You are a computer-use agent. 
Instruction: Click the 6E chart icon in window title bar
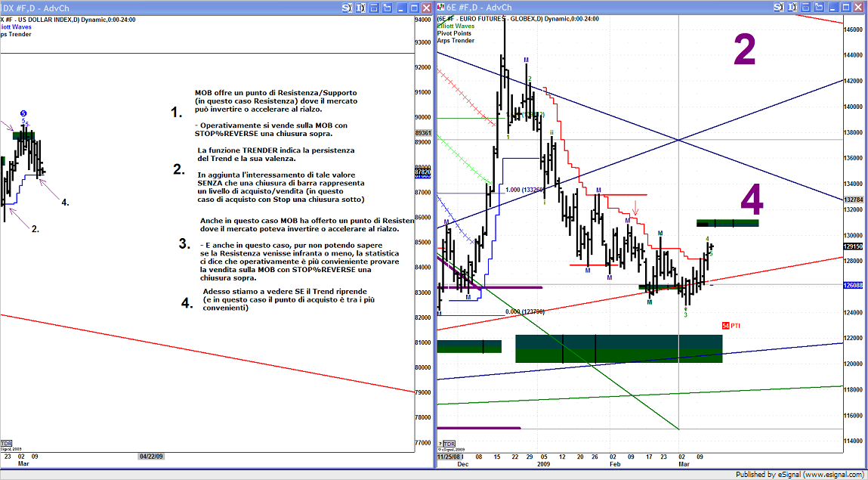pos(441,7)
